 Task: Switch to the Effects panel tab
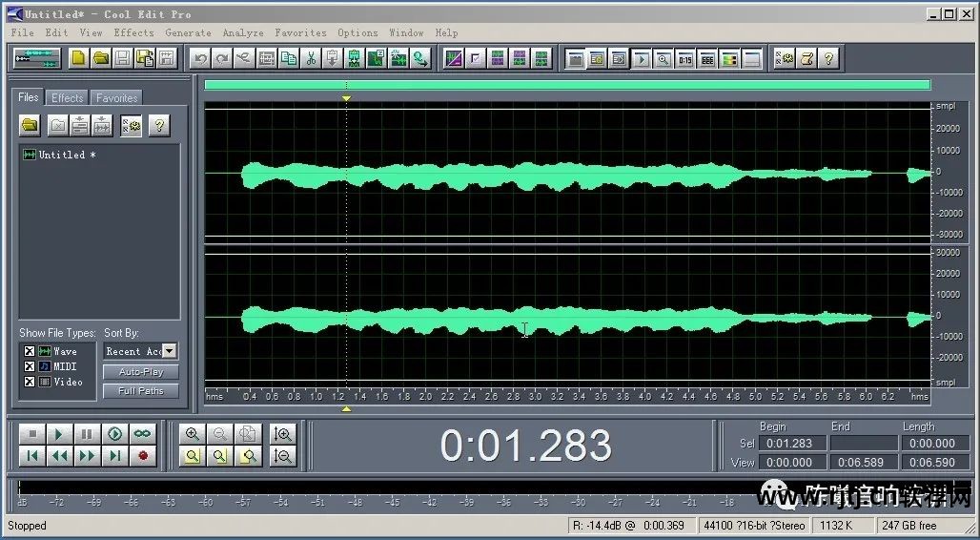click(x=67, y=97)
